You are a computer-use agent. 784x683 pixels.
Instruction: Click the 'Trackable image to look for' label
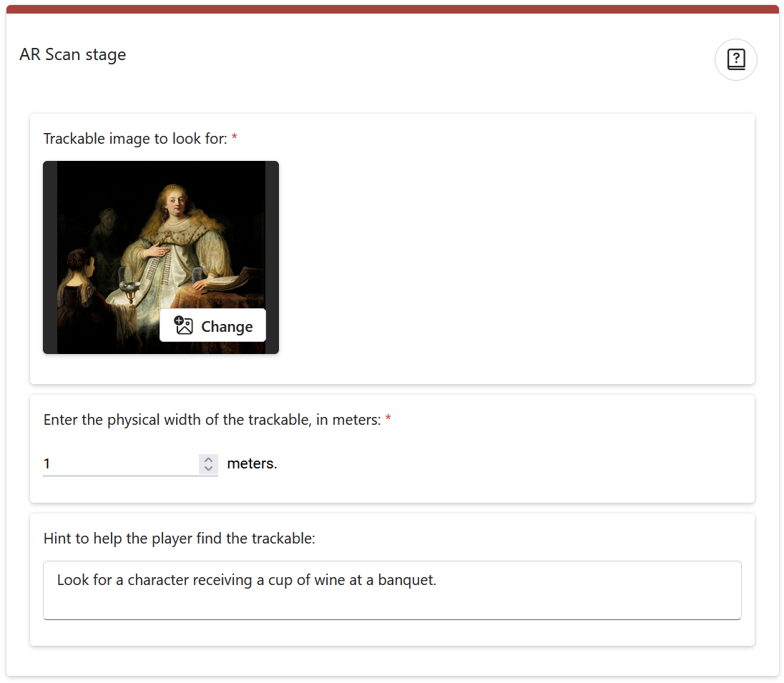pos(135,138)
